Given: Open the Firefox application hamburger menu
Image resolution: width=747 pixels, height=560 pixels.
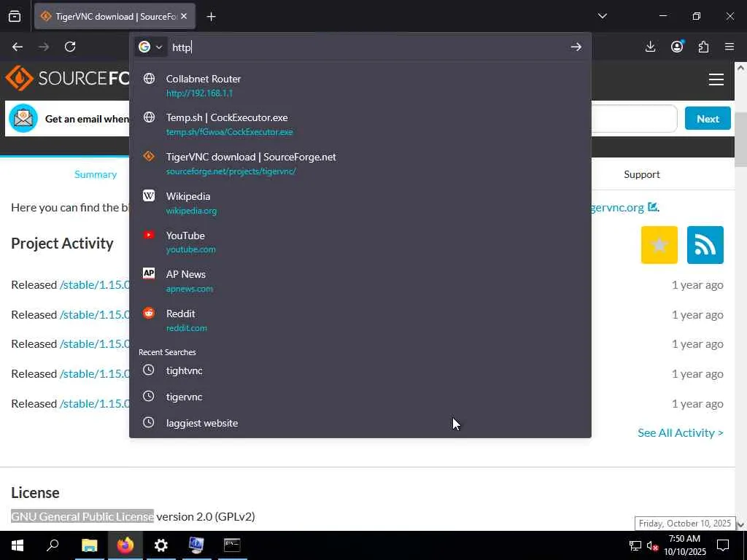Looking at the screenshot, I should (x=729, y=47).
